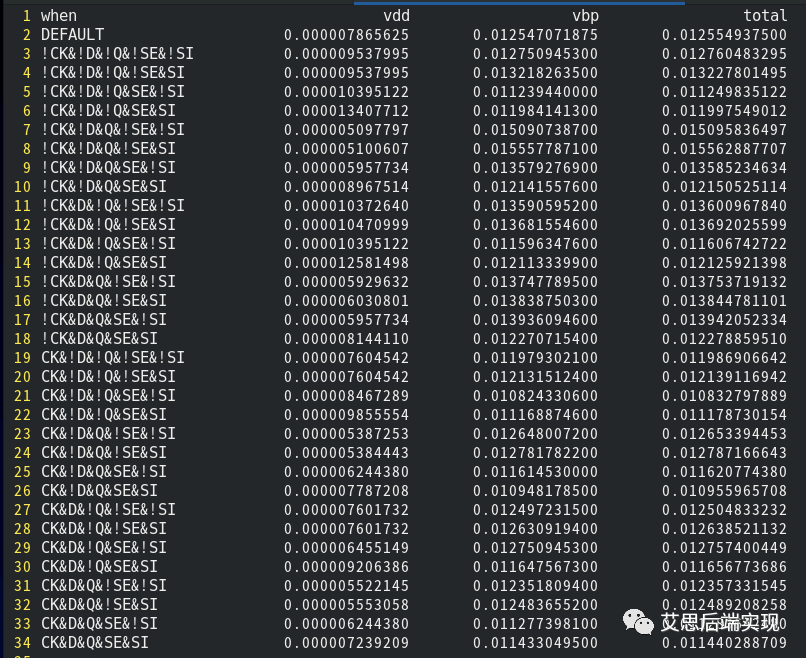Click line number 34 in the gutter

(22, 643)
